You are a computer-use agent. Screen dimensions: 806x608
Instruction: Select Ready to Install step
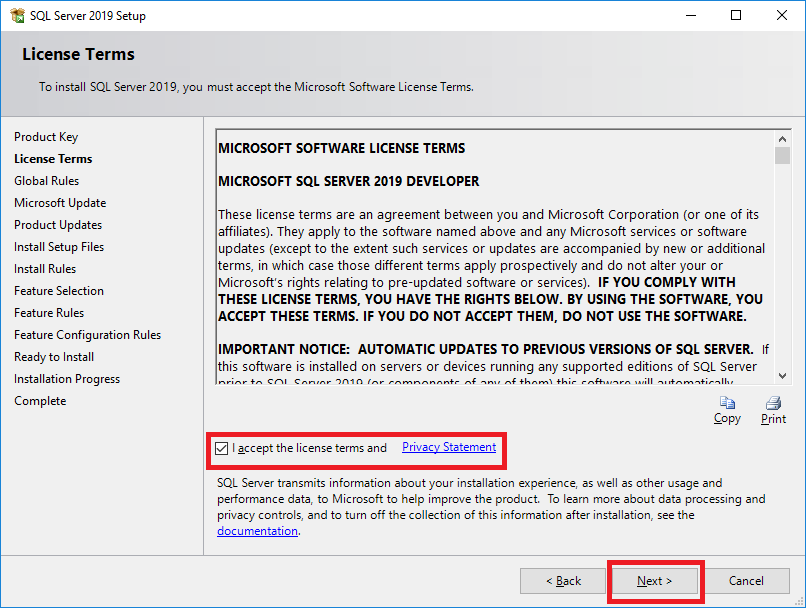click(54, 357)
